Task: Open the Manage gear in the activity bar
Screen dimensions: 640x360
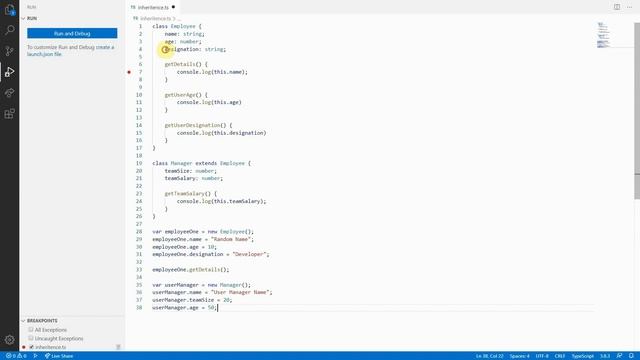Action: [9, 340]
